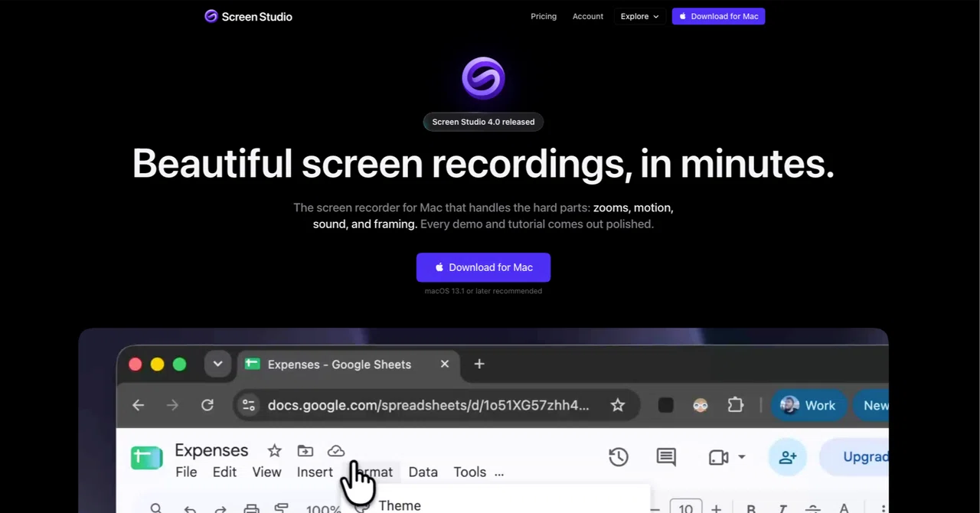Screen dimensions: 980x513
Task: Click the macOS yellow minimize button
Action: tap(157, 364)
